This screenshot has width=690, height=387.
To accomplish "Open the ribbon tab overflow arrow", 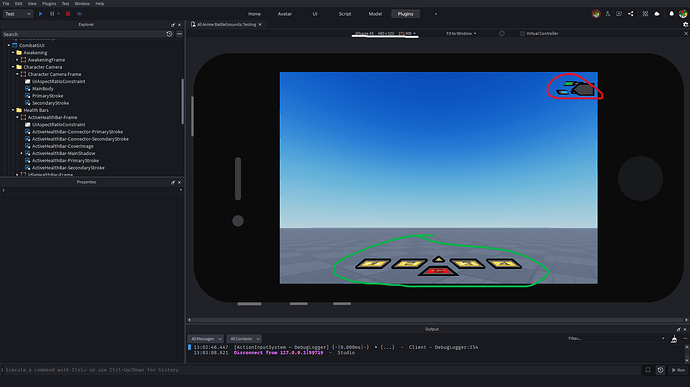I will pyautogui.click(x=436, y=14).
